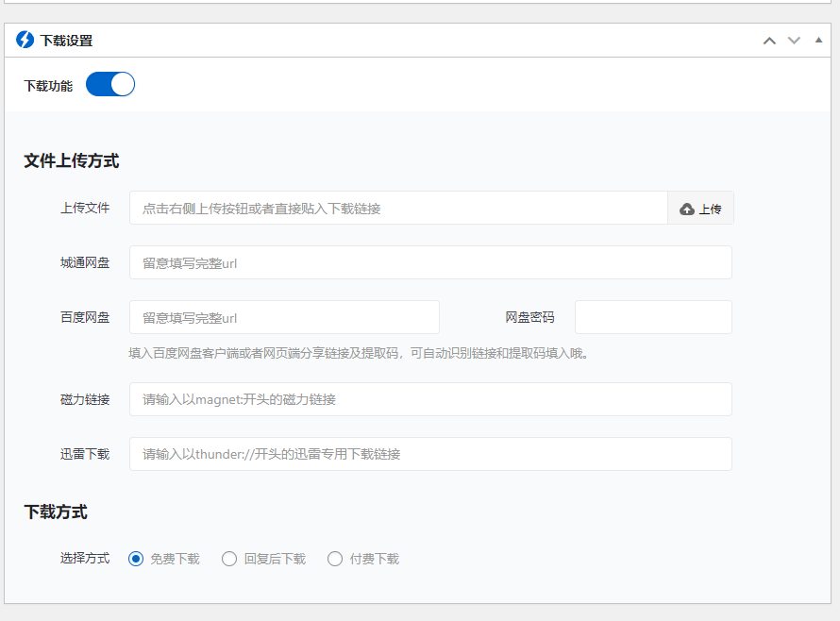Click the lightning bolt icon beside 下载设置
Viewport: 840px width, 621px height.
point(25,41)
